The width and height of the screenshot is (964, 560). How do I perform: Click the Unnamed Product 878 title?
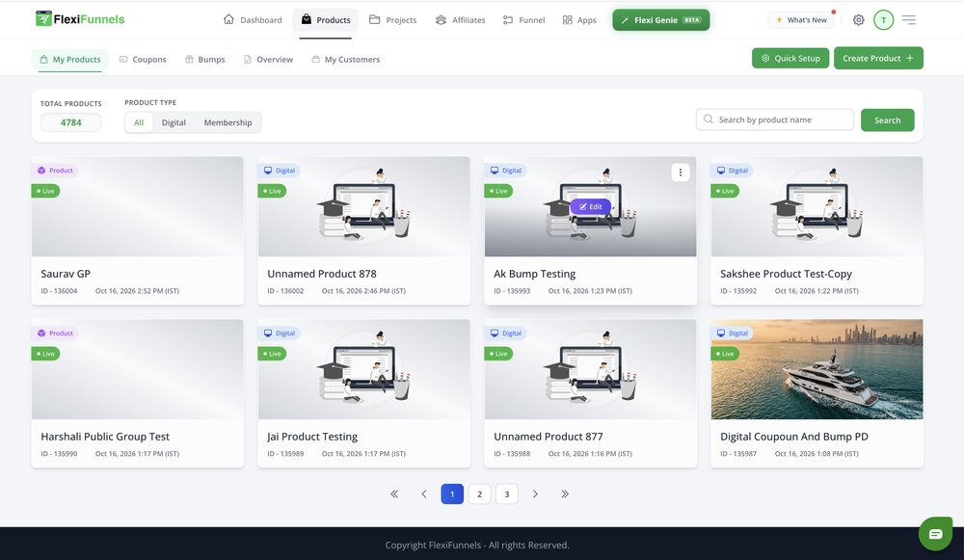[x=322, y=274]
